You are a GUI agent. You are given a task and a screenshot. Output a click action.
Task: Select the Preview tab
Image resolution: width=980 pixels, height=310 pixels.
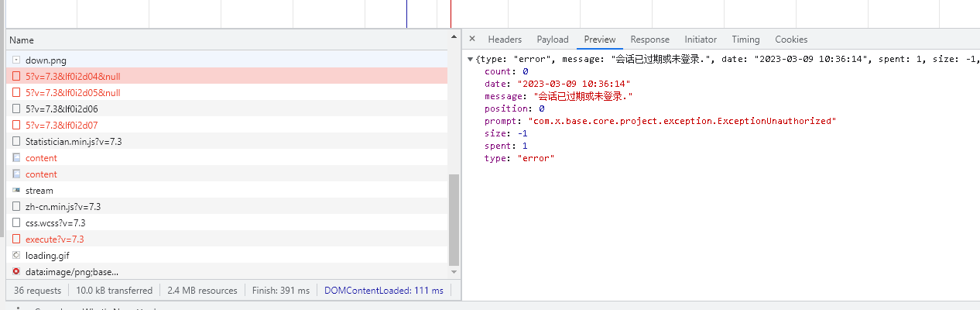click(x=600, y=40)
